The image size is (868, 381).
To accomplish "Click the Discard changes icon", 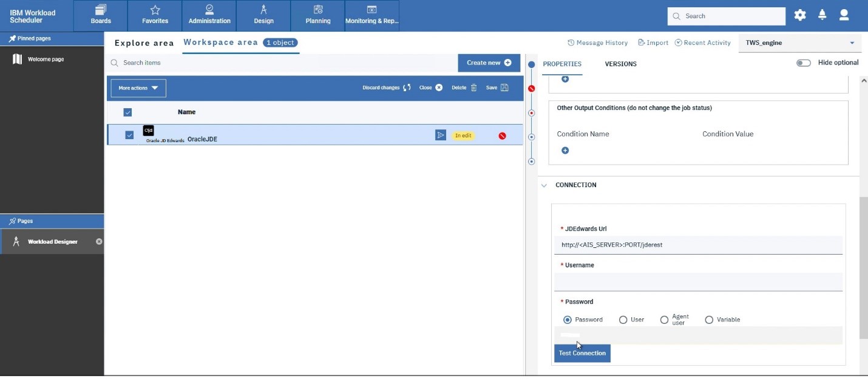I will (407, 88).
